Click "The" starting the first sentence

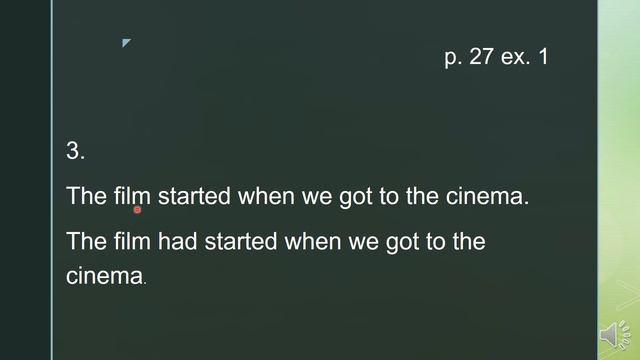coord(86,196)
